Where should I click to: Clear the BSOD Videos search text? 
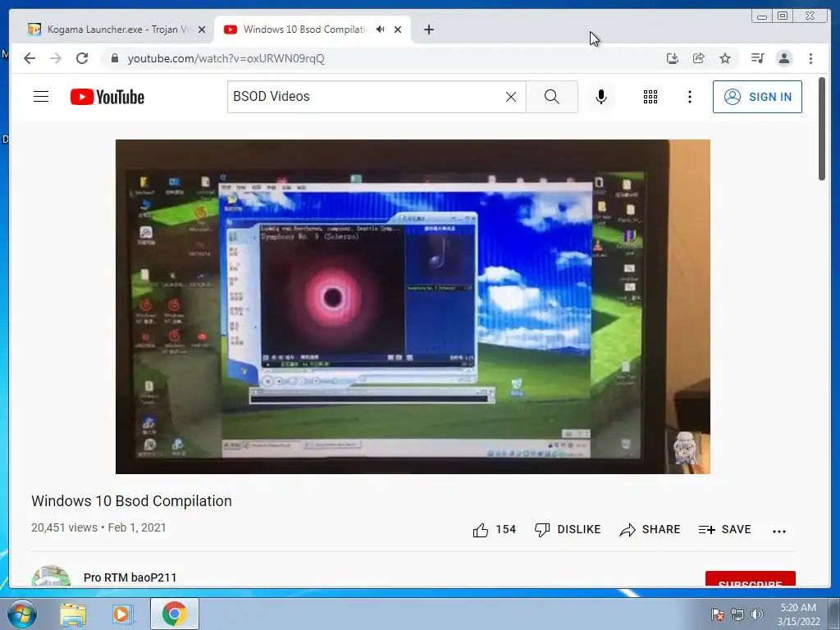(x=511, y=97)
